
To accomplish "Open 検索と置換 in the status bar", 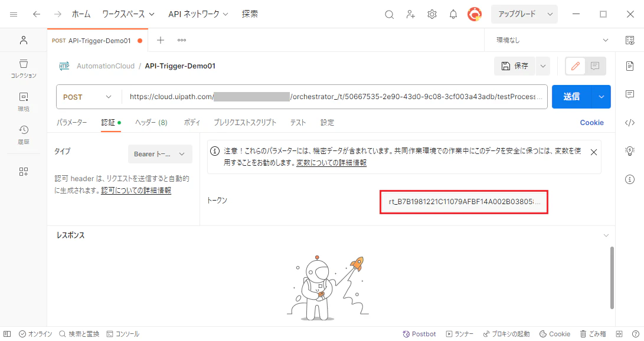I will (x=79, y=334).
